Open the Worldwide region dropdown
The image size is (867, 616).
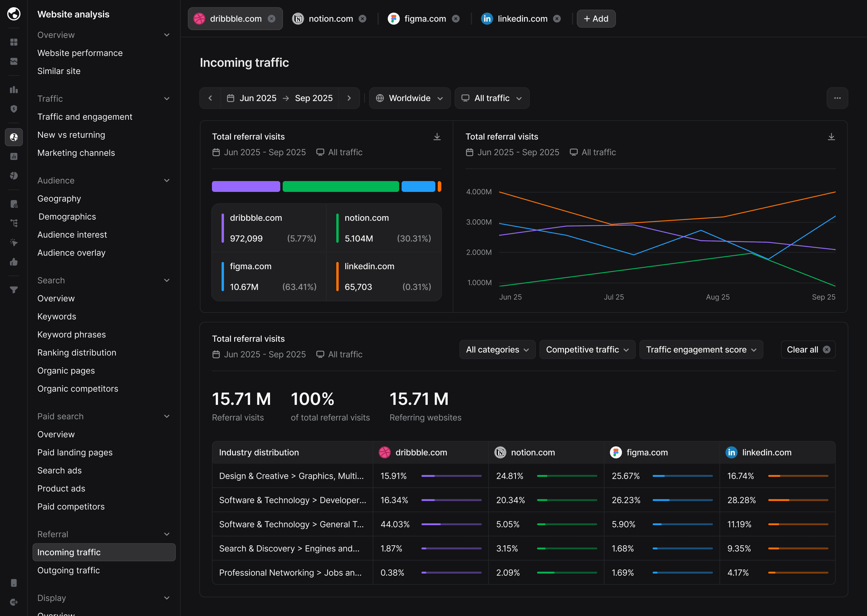coord(410,98)
